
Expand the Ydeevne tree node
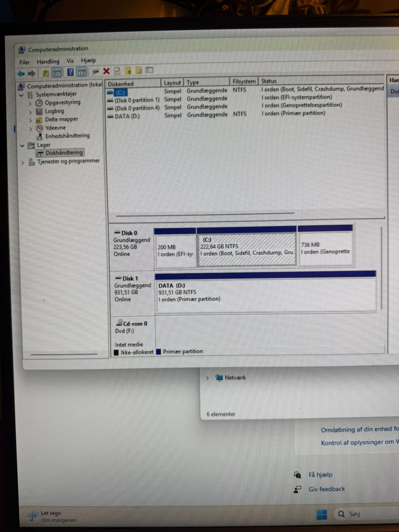click(x=30, y=129)
